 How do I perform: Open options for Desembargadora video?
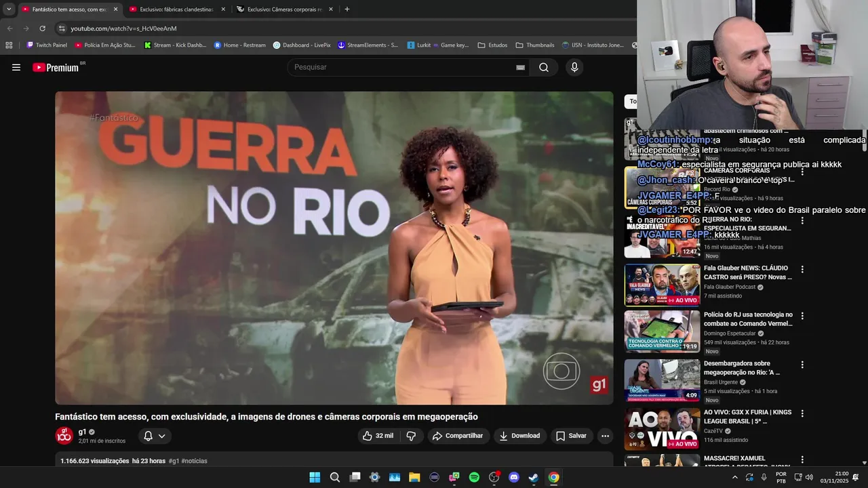[x=802, y=365]
